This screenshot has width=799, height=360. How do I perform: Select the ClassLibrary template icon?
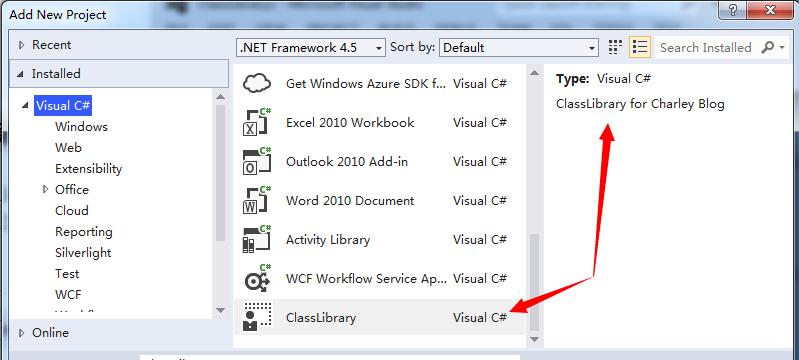pos(257,317)
